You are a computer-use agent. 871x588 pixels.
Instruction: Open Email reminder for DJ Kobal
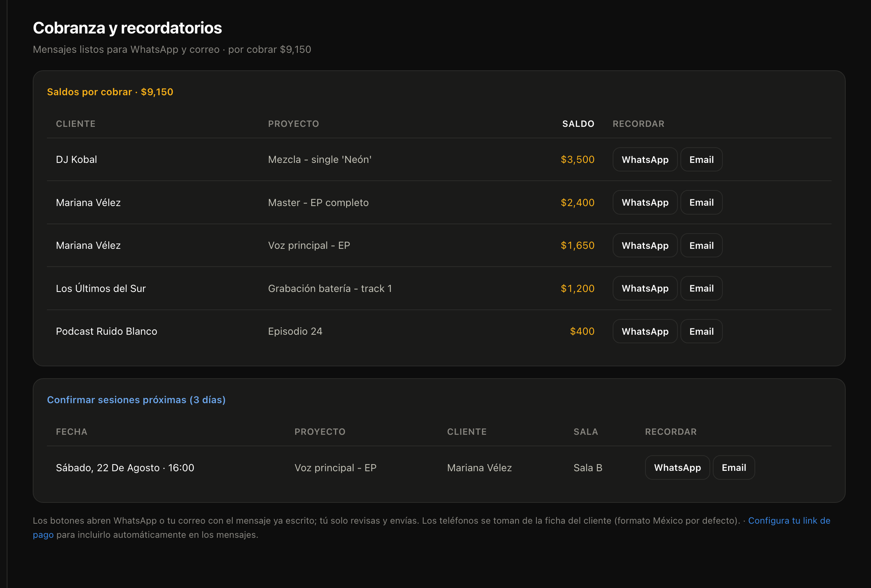click(x=701, y=160)
